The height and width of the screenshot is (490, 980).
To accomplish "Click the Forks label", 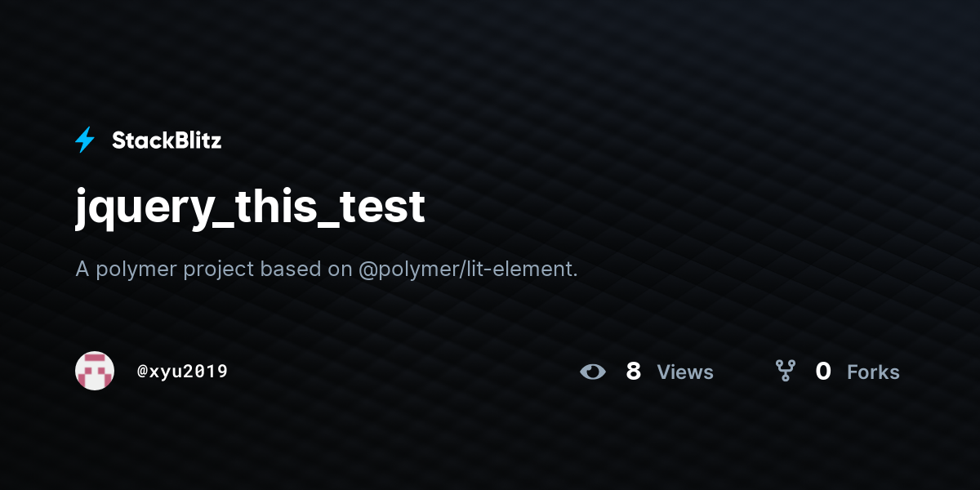I will tap(873, 372).
